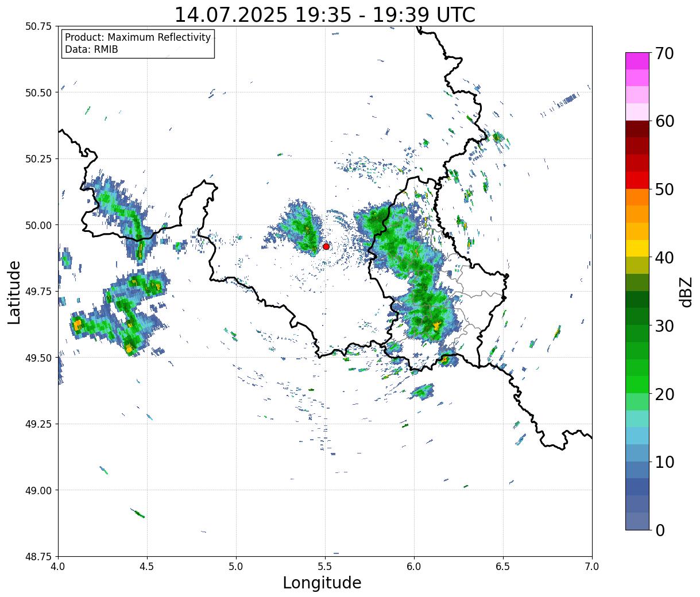700x597 pixels.
Task: Click the colorbar tick label 0
Action: point(660,530)
